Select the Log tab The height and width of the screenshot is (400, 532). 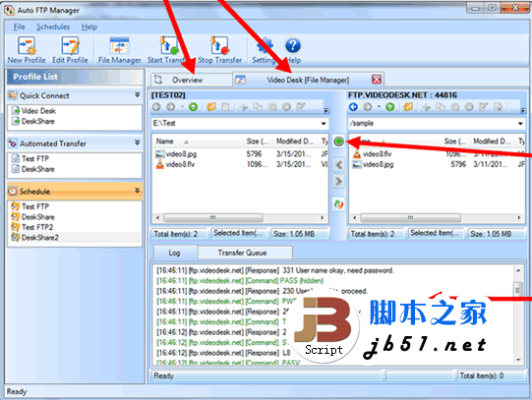click(x=175, y=253)
